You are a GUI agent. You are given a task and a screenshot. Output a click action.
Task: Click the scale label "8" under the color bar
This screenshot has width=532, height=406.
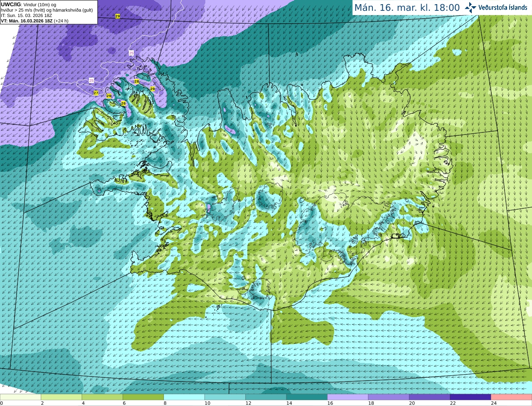tap(165, 403)
